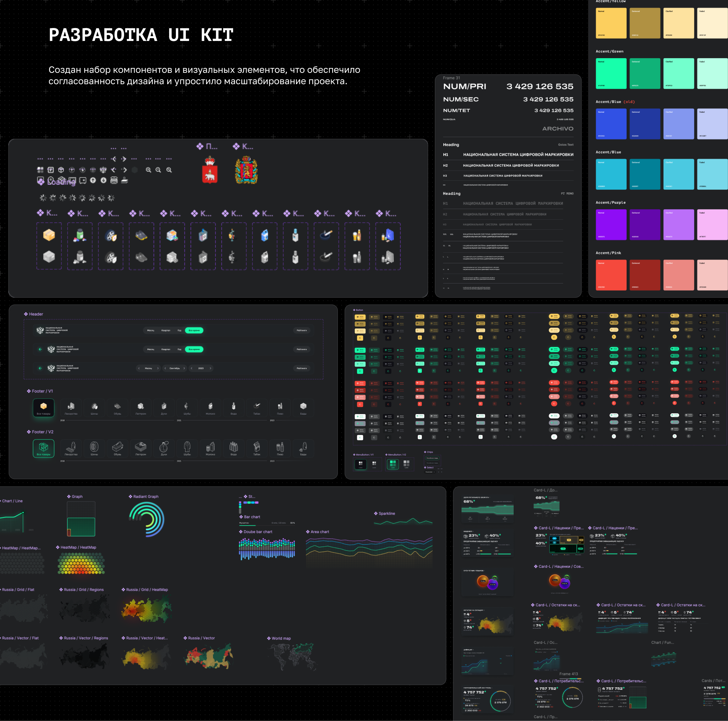Click the Рейтинги button in the header
Viewport: 728px width, 721px height.
pos(302,330)
